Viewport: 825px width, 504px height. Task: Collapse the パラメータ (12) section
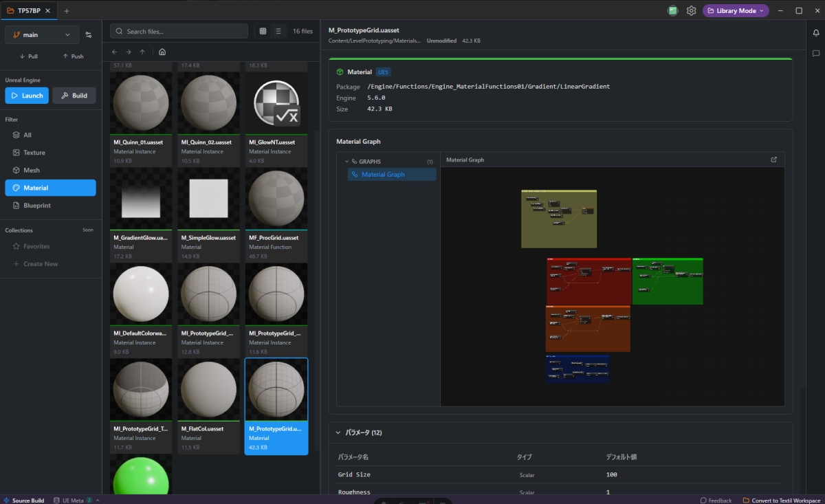point(338,432)
